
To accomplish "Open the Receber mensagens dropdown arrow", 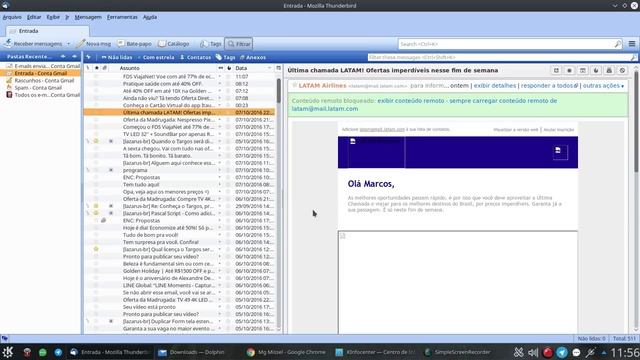I will point(69,44).
